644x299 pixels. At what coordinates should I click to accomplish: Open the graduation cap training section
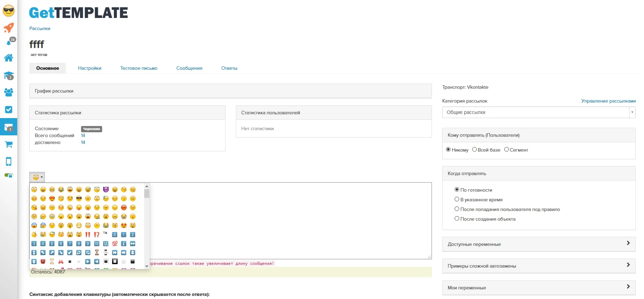click(x=9, y=75)
